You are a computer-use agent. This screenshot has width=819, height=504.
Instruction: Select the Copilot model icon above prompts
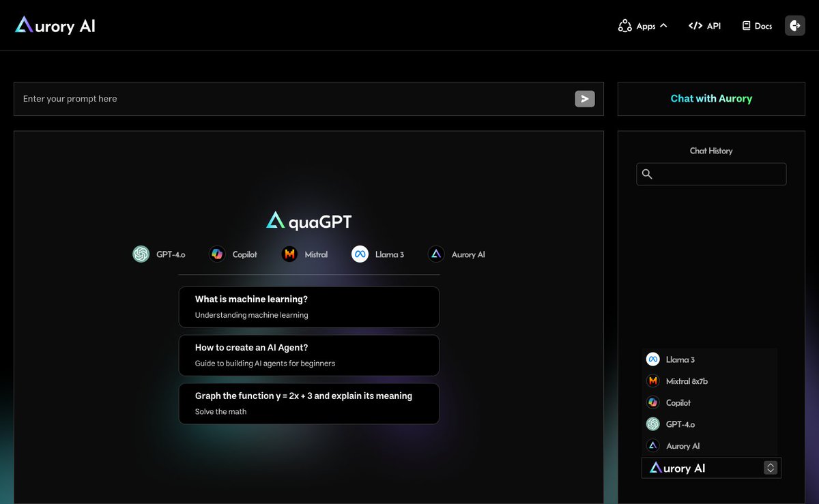point(217,254)
